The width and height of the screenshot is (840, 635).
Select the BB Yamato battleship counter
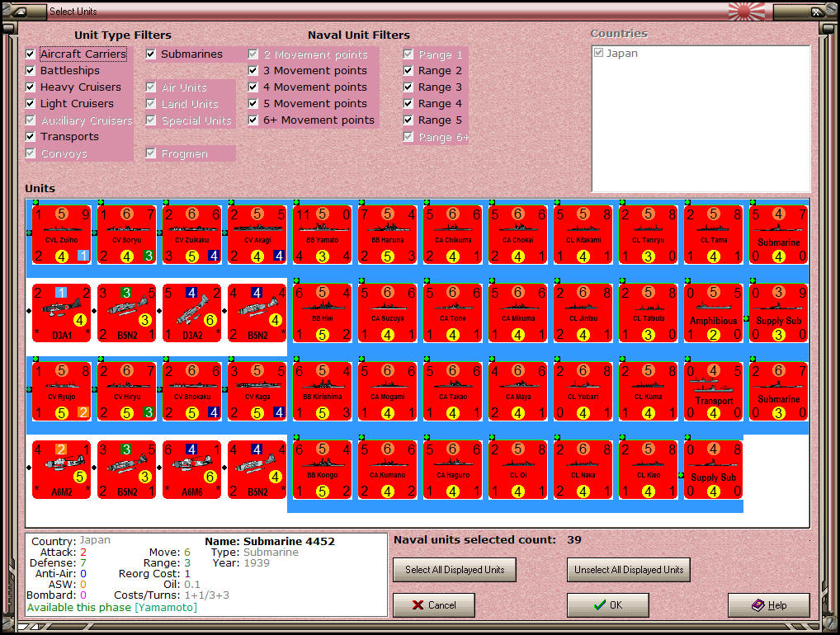(323, 235)
